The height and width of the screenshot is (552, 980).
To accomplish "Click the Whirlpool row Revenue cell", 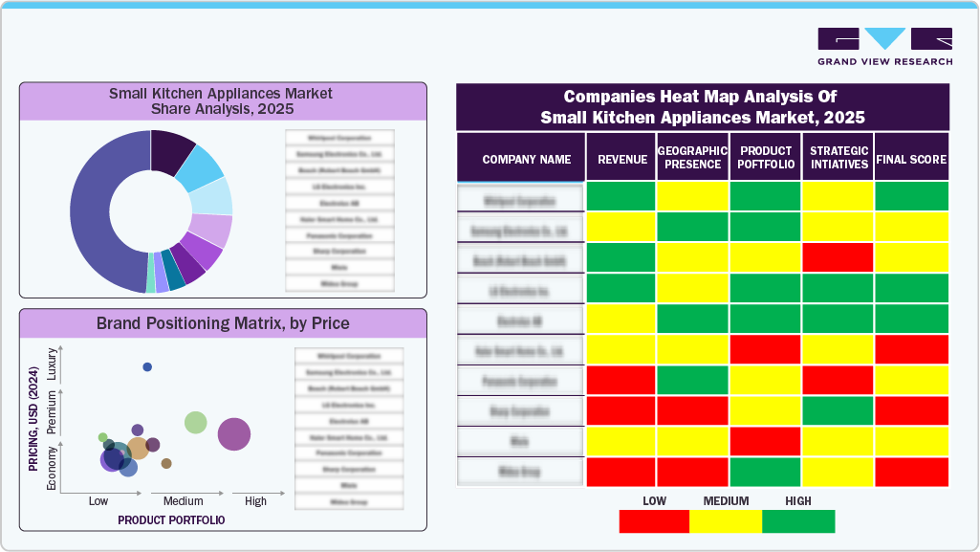I will click(621, 196).
